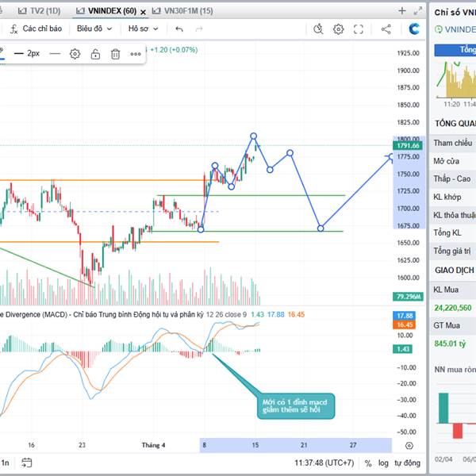476x476 pixels.
Task: Click the 24,220,560 buy volume value
Action: [453, 308]
